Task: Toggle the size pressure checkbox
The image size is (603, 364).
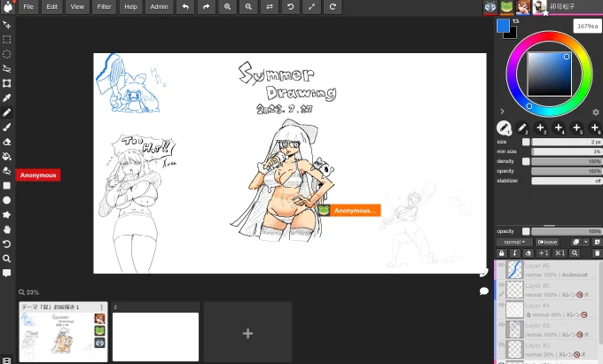Action: click(x=526, y=142)
